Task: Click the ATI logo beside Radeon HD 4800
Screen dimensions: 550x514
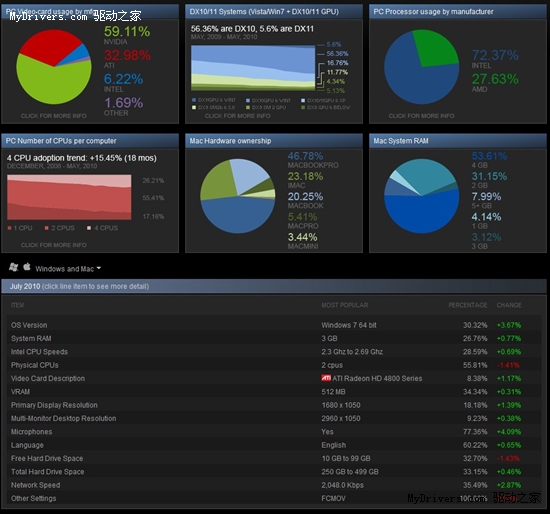Action: coord(326,378)
